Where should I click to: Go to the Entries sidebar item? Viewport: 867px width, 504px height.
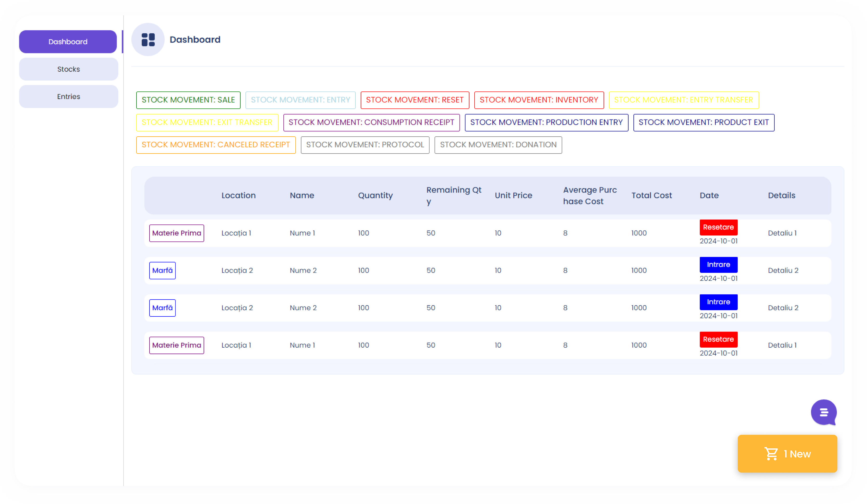[68, 97]
